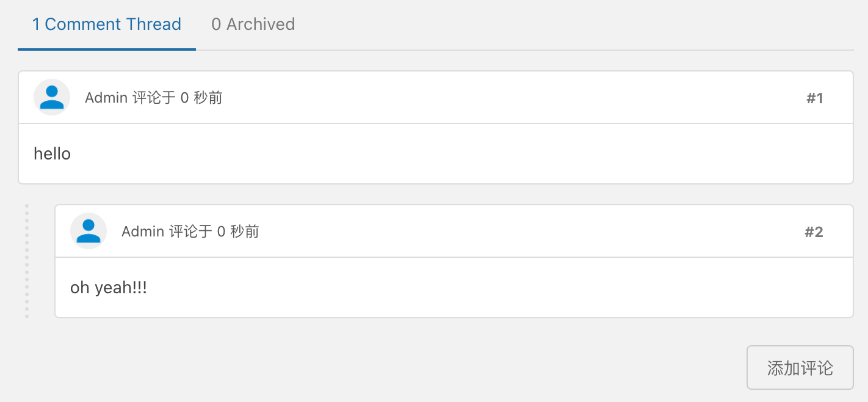Click the 0 秒前 timestamp on comment #1
Image resolution: width=868 pixels, height=402 pixels.
tap(201, 98)
